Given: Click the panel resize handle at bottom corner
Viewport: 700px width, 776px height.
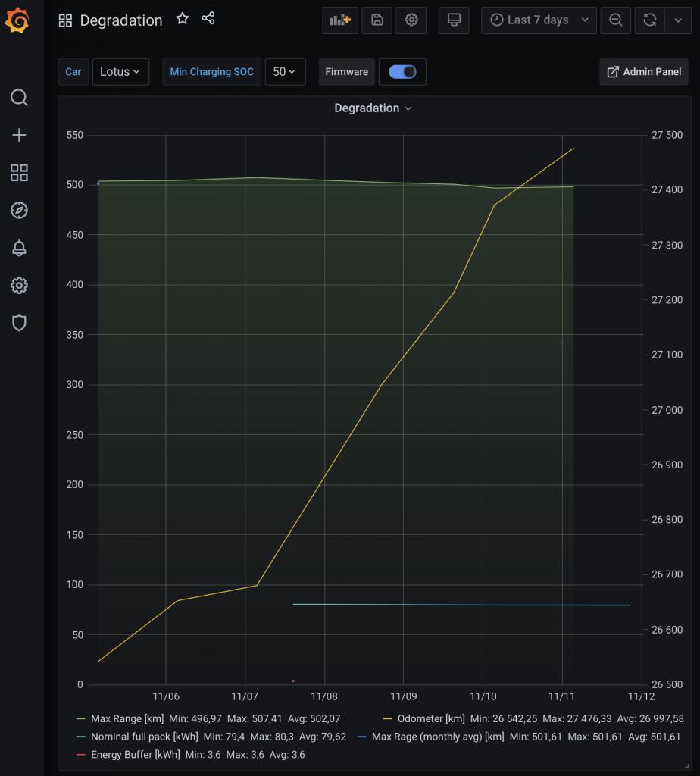Looking at the screenshot, I should (x=686, y=766).
